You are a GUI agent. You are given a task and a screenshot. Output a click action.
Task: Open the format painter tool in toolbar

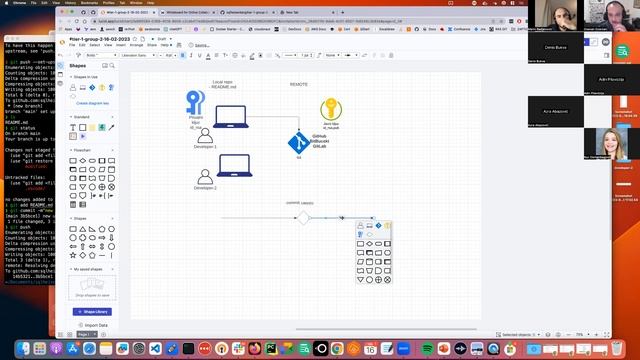(79, 55)
